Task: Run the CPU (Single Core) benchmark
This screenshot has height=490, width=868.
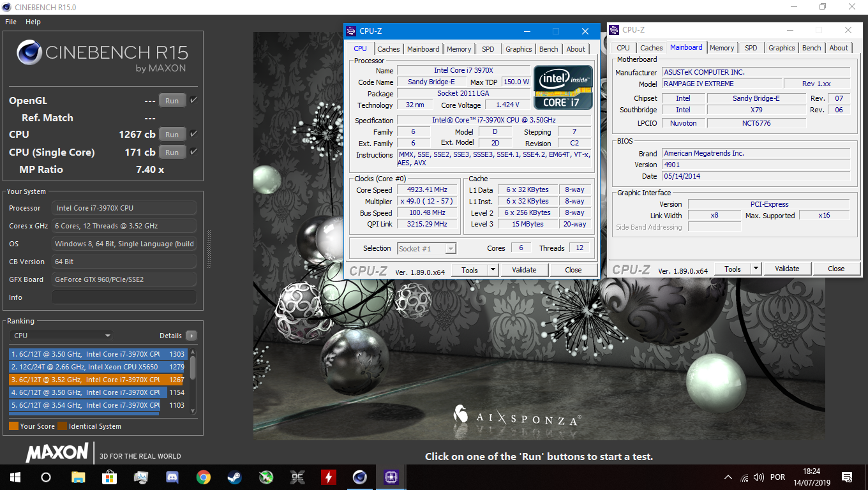Action: (x=172, y=152)
